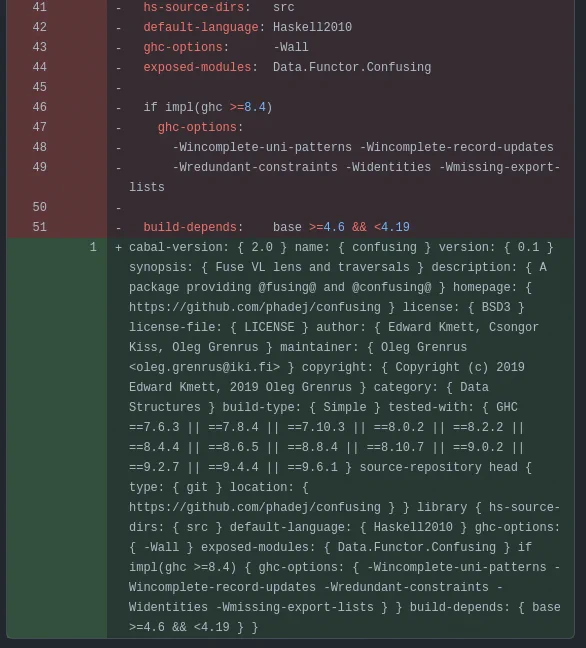Select removed line number 42
The image size is (586, 648).
coord(40,27)
